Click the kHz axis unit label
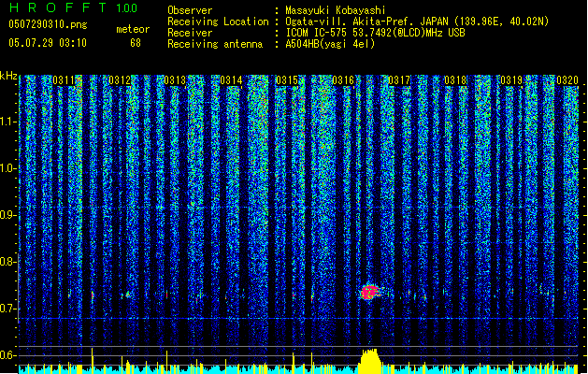 [8, 76]
